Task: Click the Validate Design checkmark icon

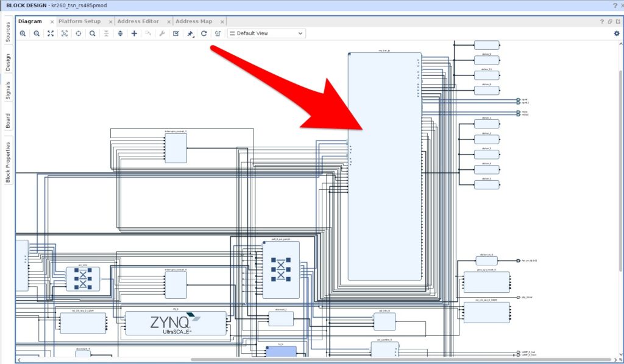Action: click(175, 33)
